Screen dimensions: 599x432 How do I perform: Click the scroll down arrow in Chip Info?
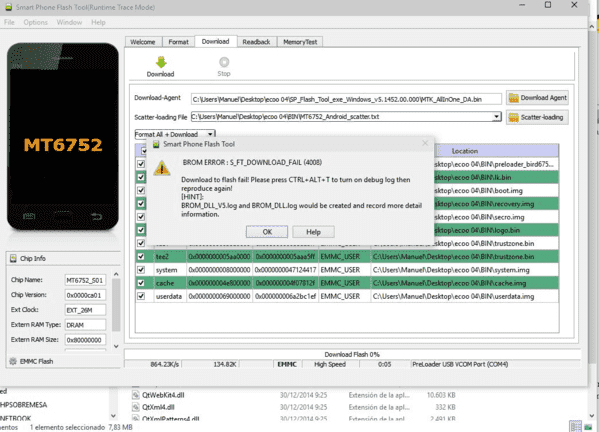116,346
